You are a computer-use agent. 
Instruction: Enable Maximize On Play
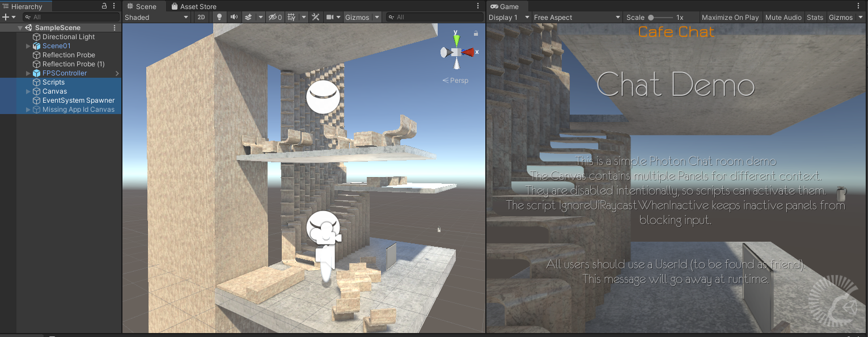pos(730,17)
